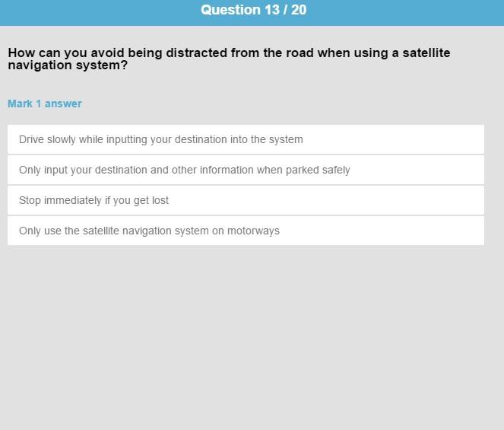Select answer "Drive slowly while inputting your destination"
504x430 pixels.
point(246,139)
